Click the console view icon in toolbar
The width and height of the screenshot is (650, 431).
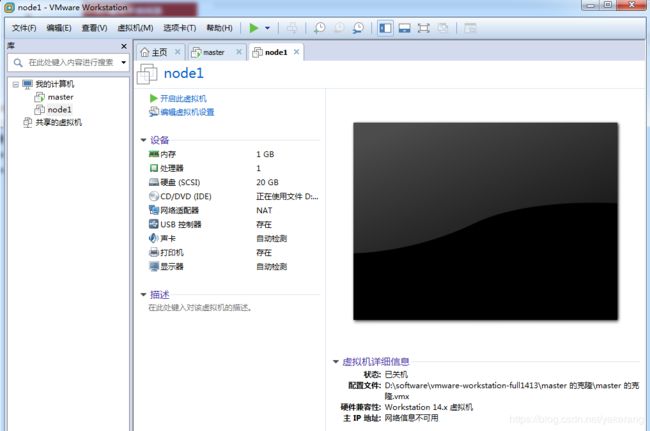(x=470, y=28)
